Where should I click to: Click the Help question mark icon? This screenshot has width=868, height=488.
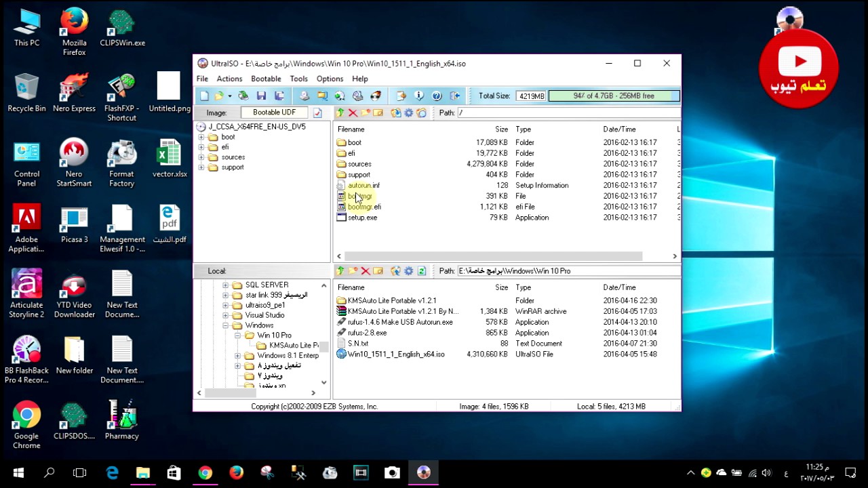(x=437, y=96)
